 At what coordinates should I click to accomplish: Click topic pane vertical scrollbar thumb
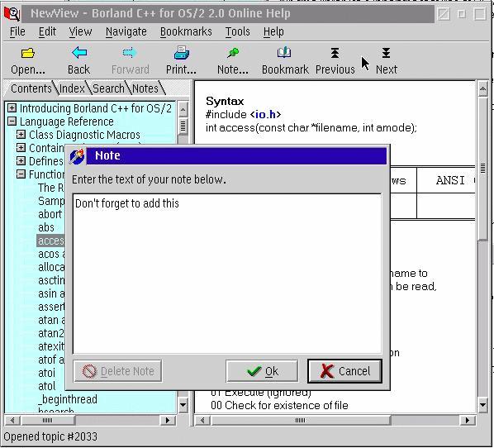(x=482, y=169)
